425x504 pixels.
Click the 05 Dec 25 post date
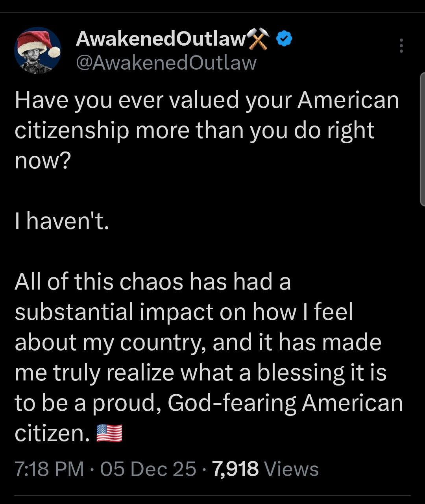tap(148, 469)
